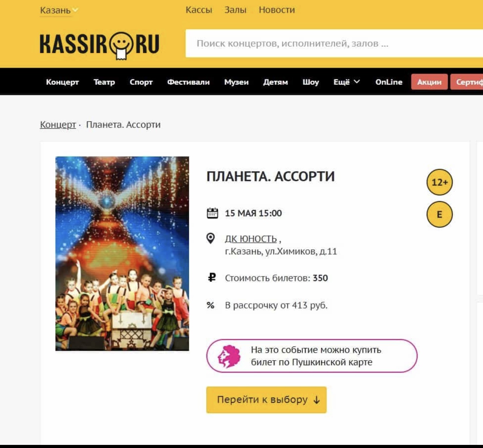483x448 pixels.
Task: Open the Театр category
Action: tap(104, 82)
